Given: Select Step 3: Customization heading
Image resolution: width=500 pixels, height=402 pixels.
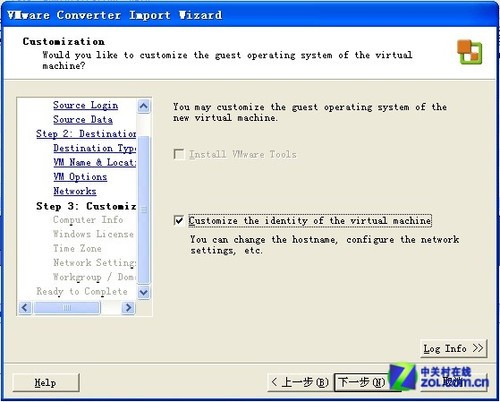Looking at the screenshot, I should coord(86,206).
